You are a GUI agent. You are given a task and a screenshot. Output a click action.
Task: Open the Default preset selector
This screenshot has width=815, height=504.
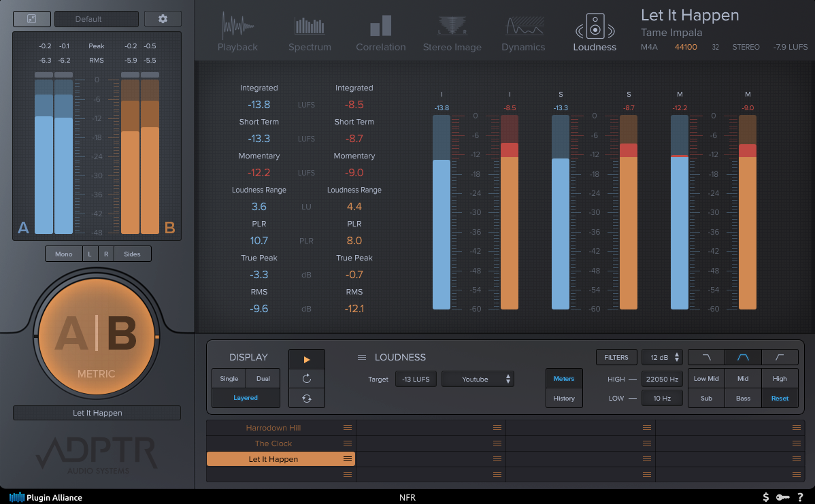[96, 19]
